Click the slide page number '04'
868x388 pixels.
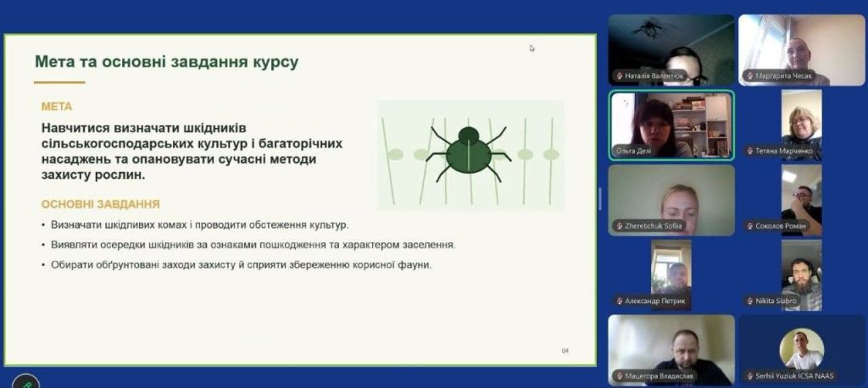click(x=565, y=351)
